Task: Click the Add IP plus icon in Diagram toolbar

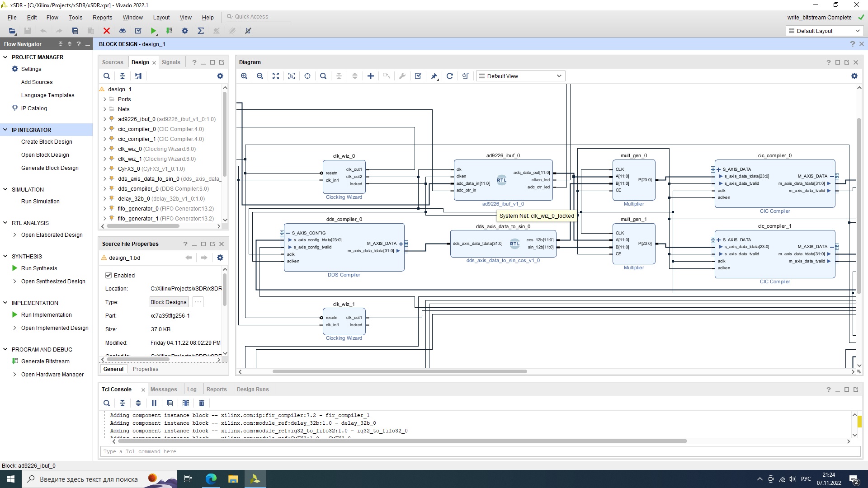Action: point(371,76)
